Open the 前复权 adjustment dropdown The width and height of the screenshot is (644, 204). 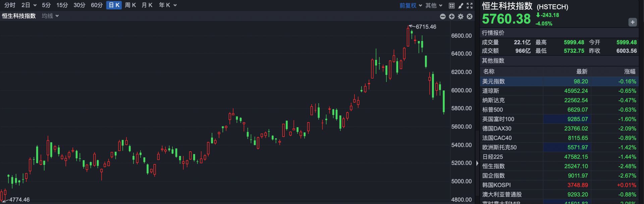pyautogui.click(x=411, y=5)
